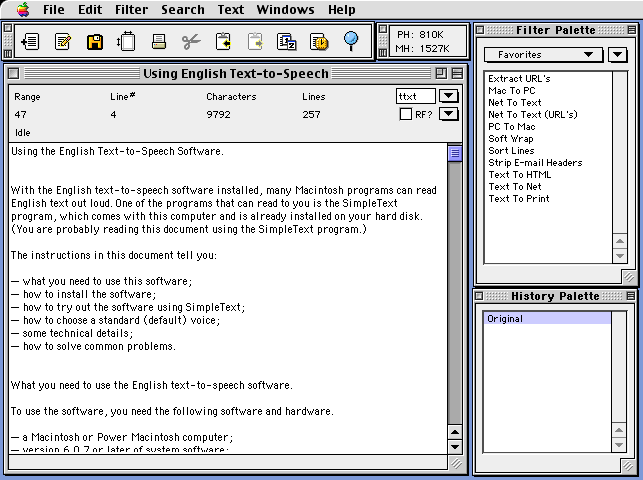Open the Windows menu
The height and width of the screenshot is (480, 643).
click(285, 9)
